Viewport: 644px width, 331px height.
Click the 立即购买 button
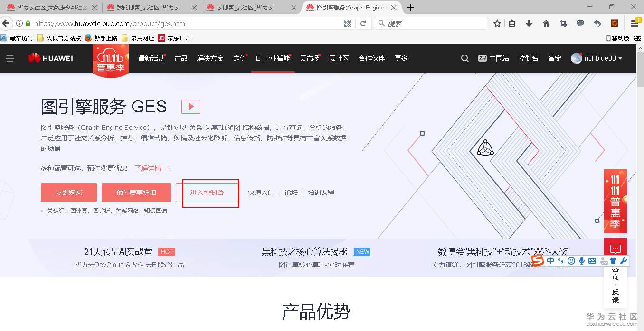[68, 193]
